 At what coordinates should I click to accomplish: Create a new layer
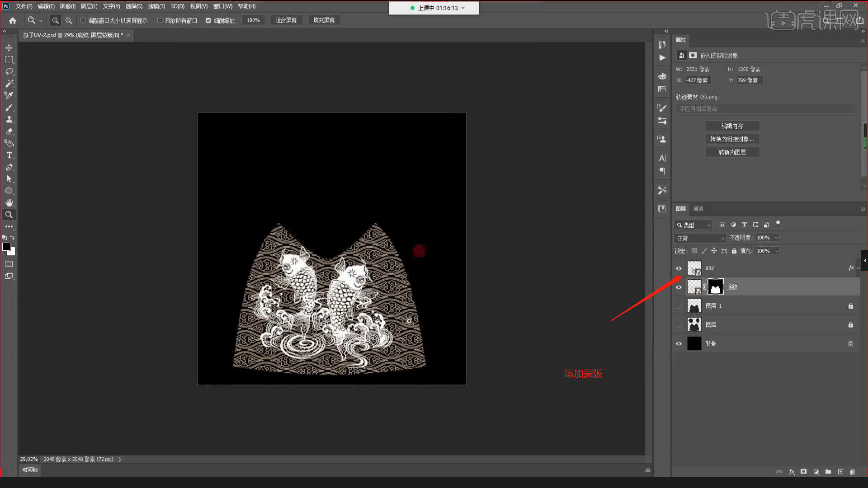tap(840, 471)
